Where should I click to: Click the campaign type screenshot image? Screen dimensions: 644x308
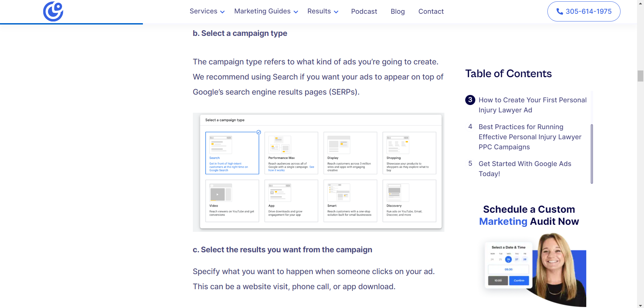pyautogui.click(x=318, y=172)
